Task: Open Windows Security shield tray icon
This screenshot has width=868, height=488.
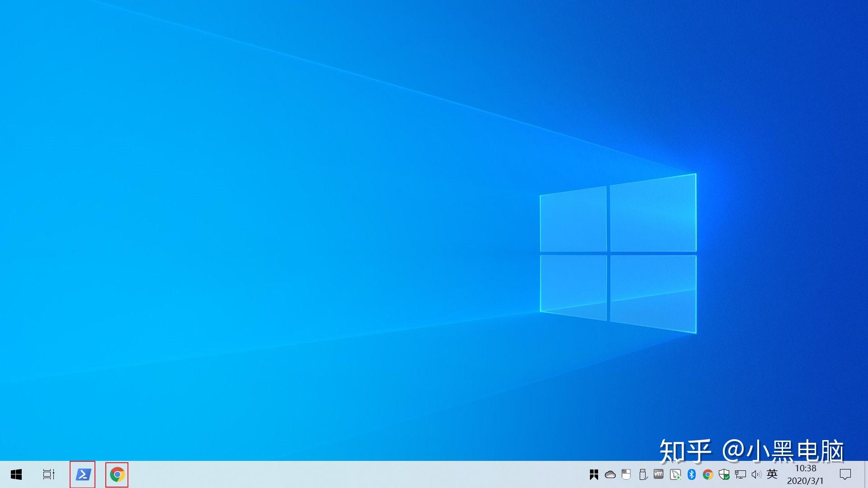Action: pyautogui.click(x=724, y=474)
